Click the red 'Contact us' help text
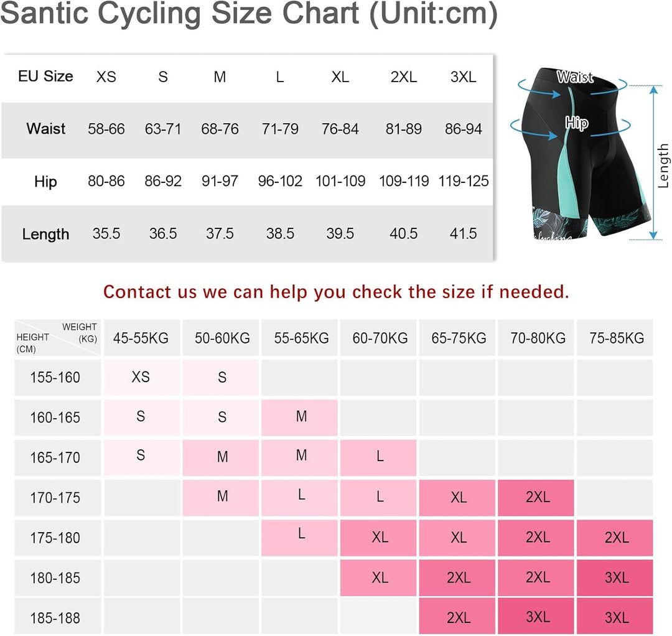Viewport: 672px width, 636px height. (x=336, y=291)
